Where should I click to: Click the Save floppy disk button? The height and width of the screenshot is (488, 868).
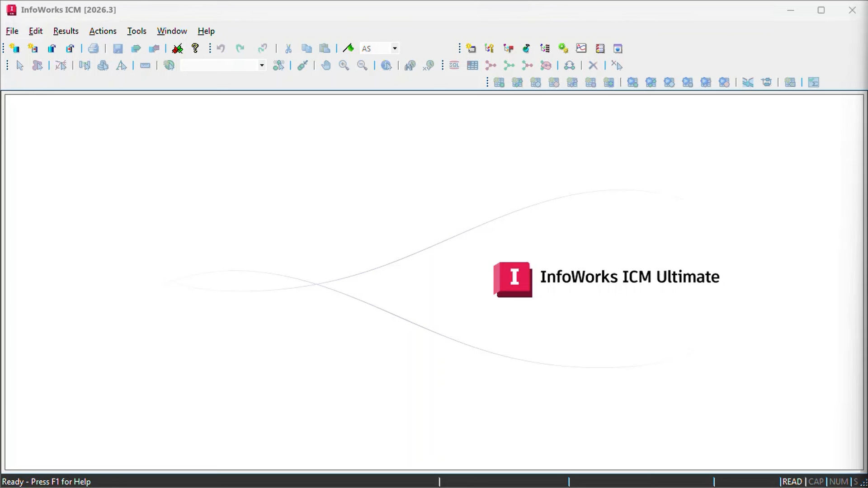pyautogui.click(x=118, y=48)
